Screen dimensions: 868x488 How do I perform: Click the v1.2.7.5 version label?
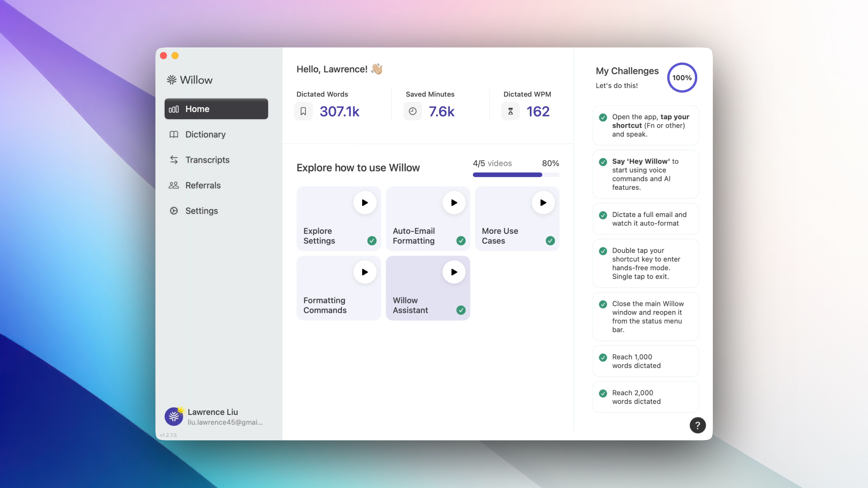(x=168, y=435)
